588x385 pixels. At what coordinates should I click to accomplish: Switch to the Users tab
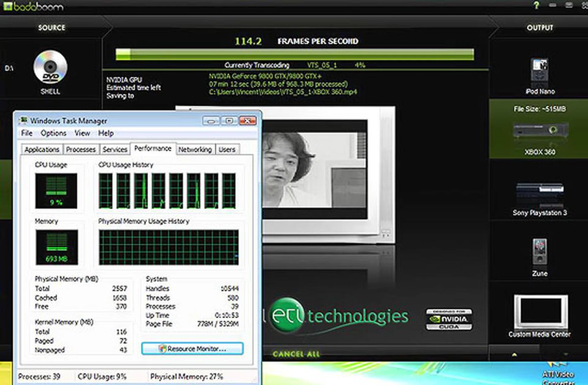(x=227, y=149)
